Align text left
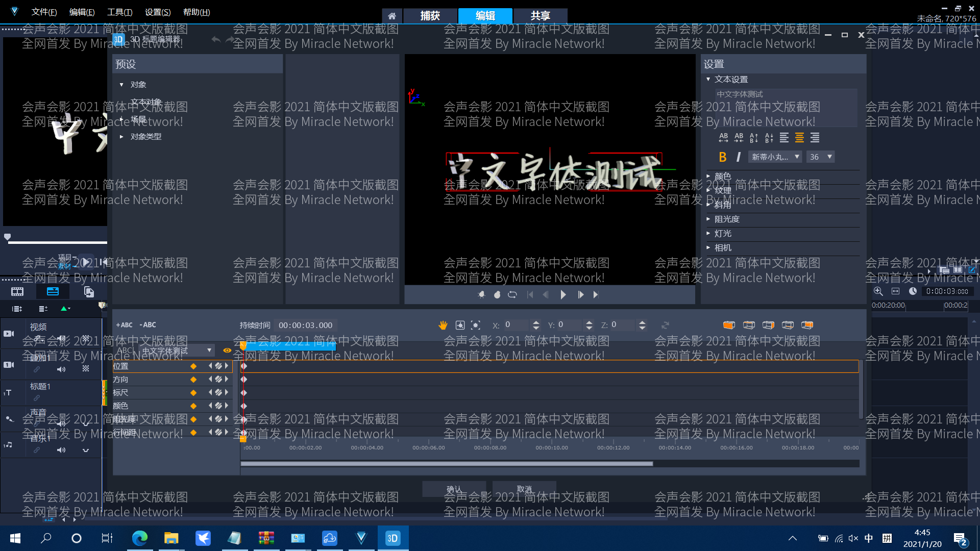This screenshot has height=551, width=980. pyautogui.click(x=784, y=138)
